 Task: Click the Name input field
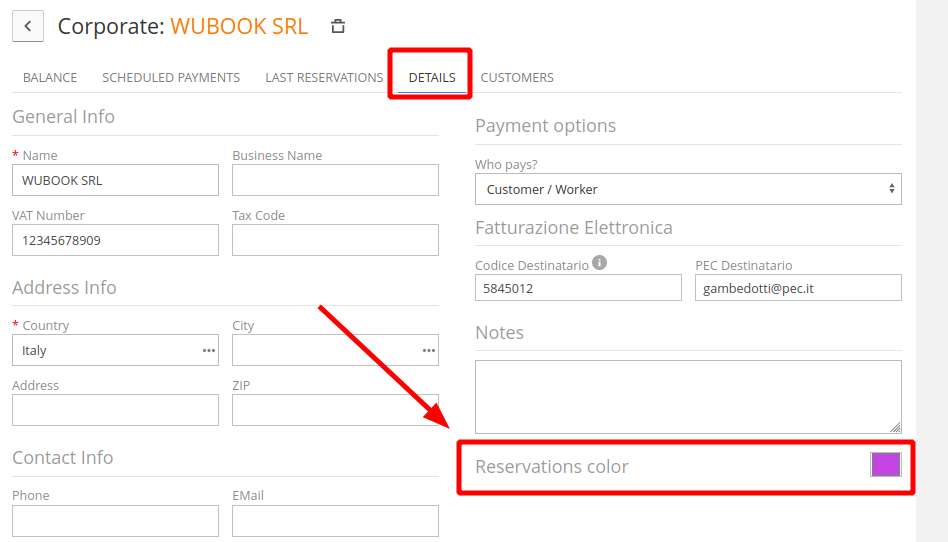click(x=115, y=181)
